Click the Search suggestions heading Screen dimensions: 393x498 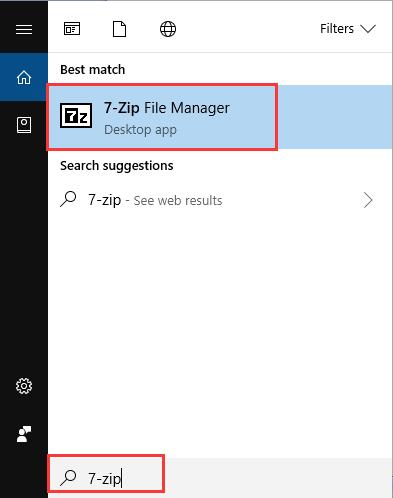(117, 166)
